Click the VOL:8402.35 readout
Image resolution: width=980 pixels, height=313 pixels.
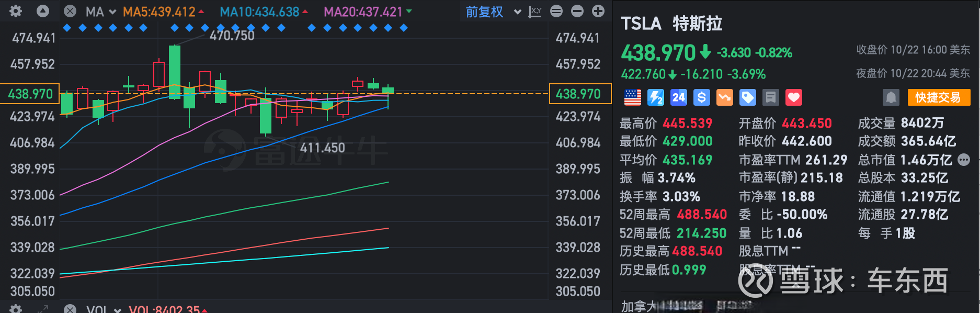[x=164, y=309]
